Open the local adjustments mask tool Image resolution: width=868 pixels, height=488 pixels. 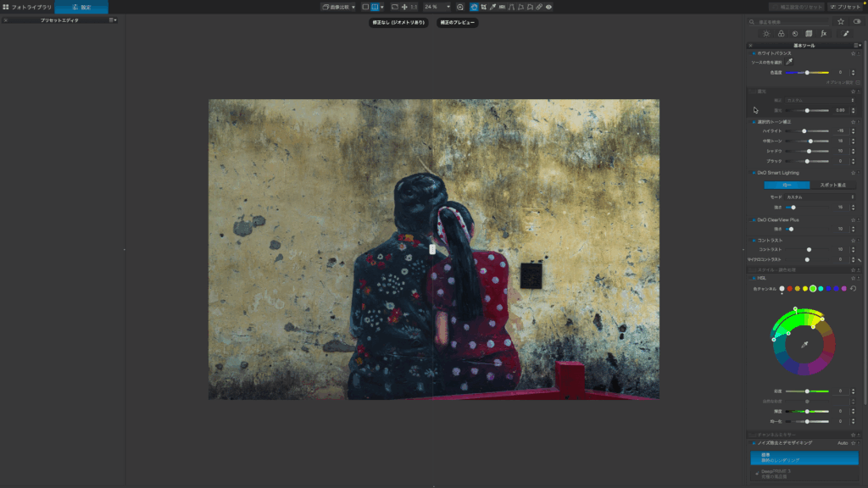[x=531, y=7]
